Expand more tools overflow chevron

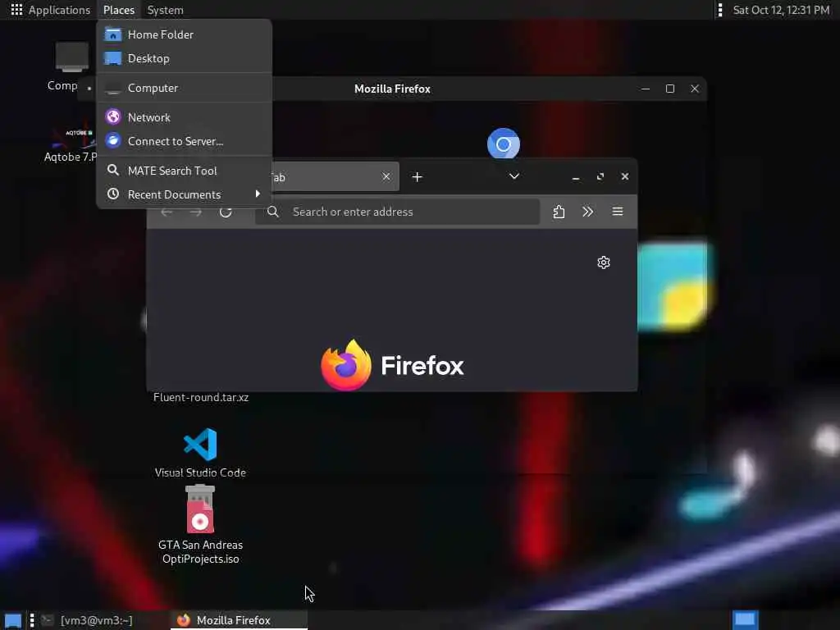point(587,212)
